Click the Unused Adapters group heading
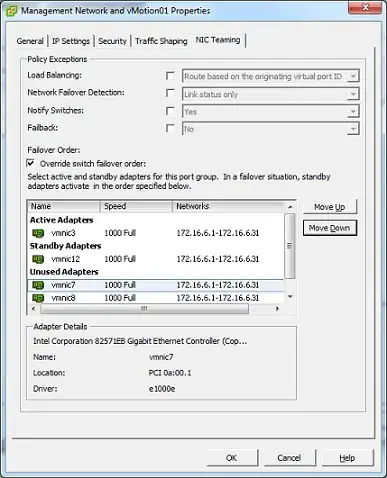Screen dimensions: 387x478 pyautogui.click(x=64, y=272)
